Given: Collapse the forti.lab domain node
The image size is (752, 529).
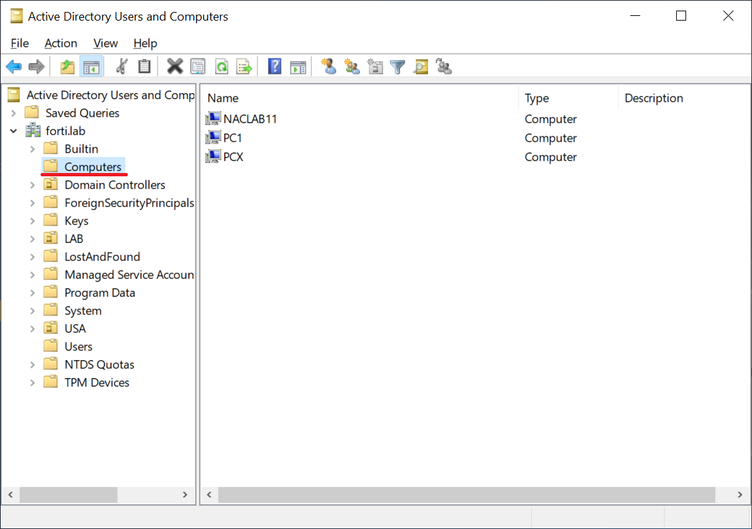Looking at the screenshot, I should click(x=14, y=131).
